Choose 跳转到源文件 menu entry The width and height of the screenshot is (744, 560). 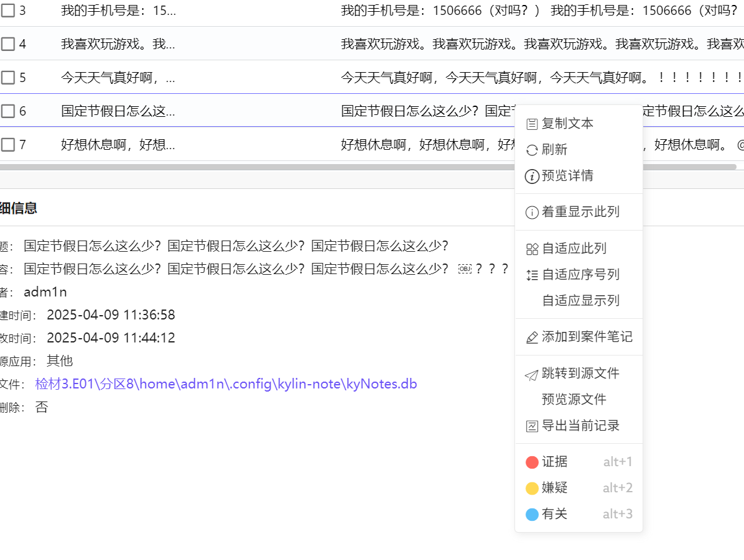(579, 374)
